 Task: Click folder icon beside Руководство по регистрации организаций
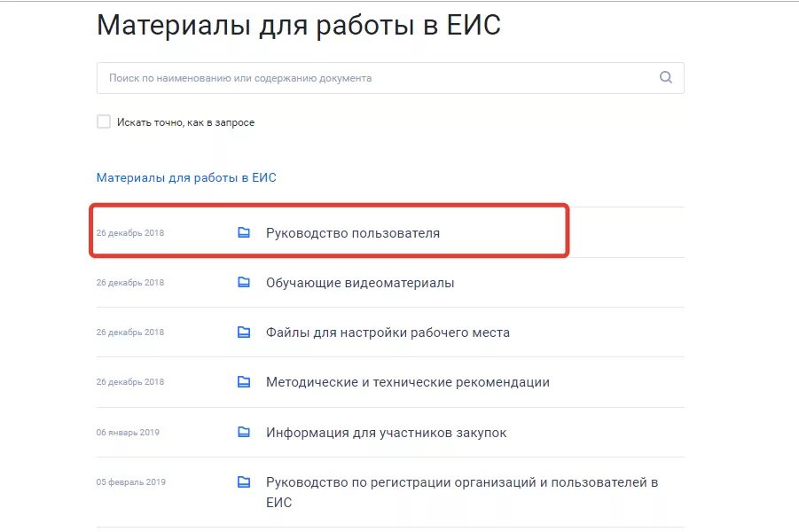pyautogui.click(x=244, y=481)
